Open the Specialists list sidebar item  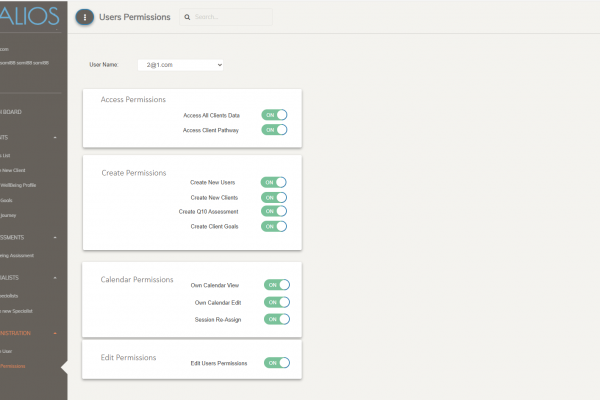(x=9, y=296)
